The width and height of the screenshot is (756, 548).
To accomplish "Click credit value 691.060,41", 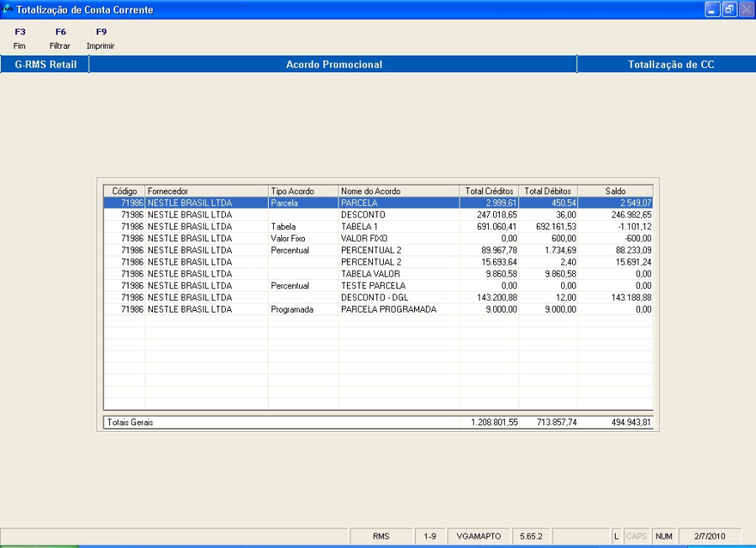I will click(496, 227).
